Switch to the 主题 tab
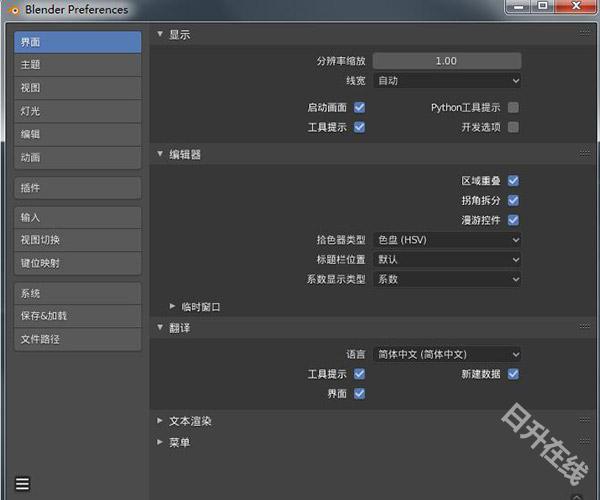The image size is (600, 500). pyautogui.click(x=78, y=65)
